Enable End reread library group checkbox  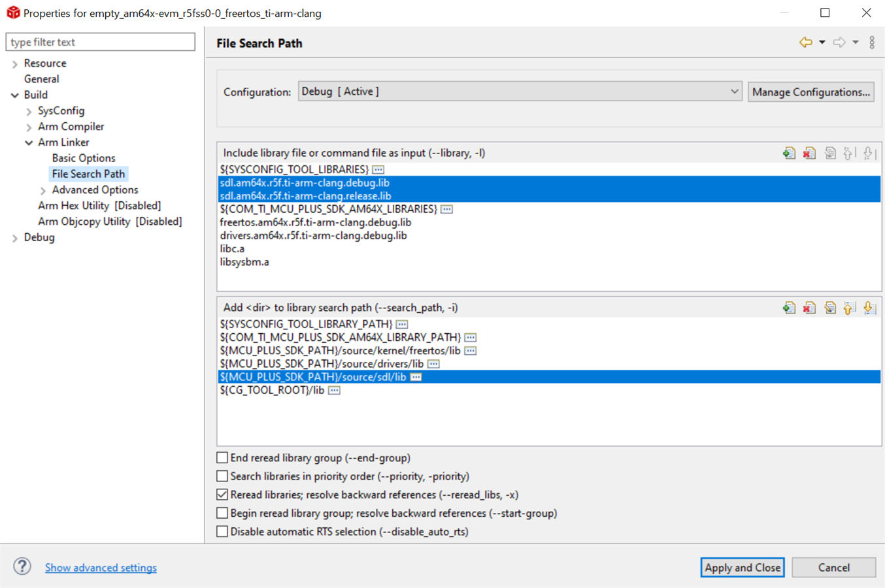coord(222,457)
